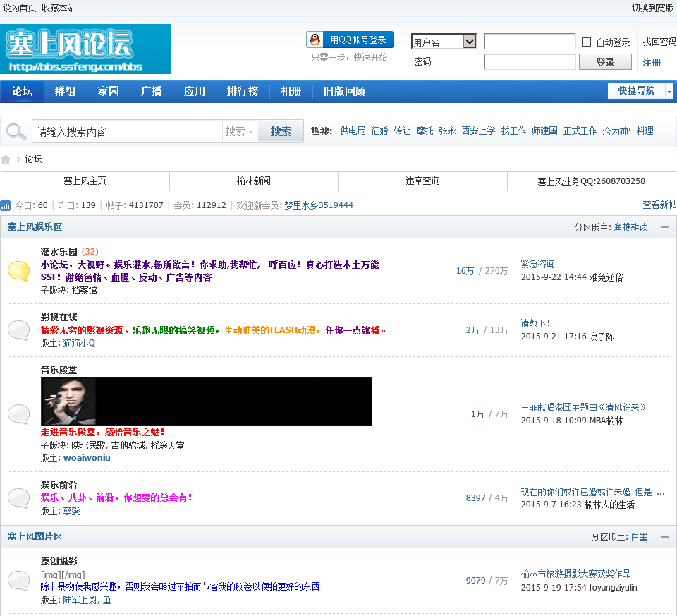Open moderator woaiwoniu profile

(87, 458)
